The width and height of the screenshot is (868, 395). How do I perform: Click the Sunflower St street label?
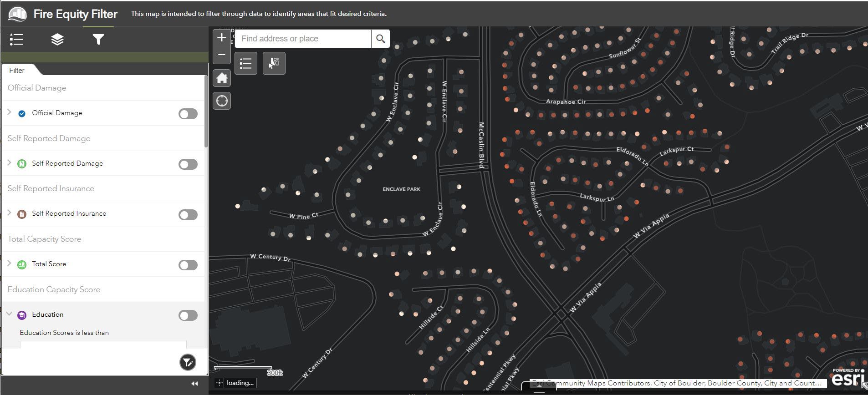coord(625,48)
